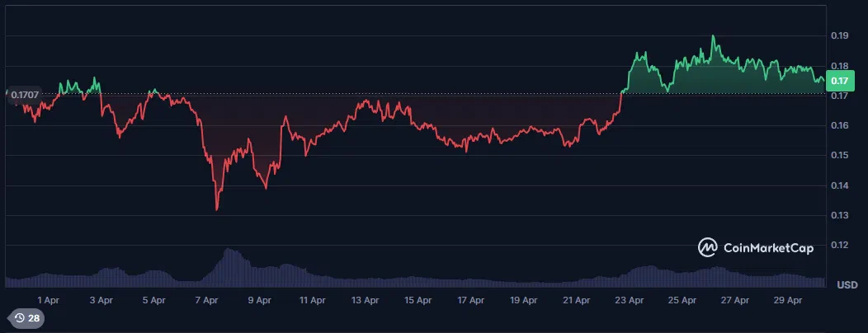
Task: Click the 11 Apr date label
Action: point(312,300)
